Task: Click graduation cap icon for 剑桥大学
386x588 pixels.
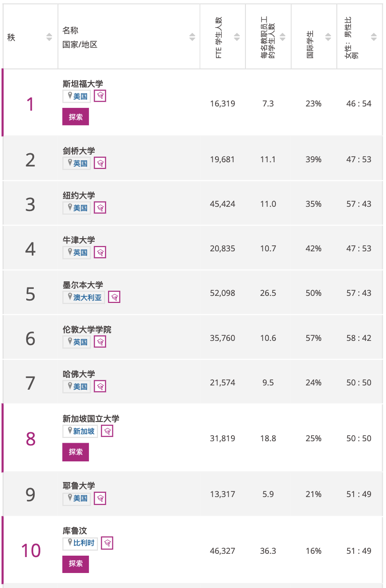Action: pyautogui.click(x=100, y=163)
